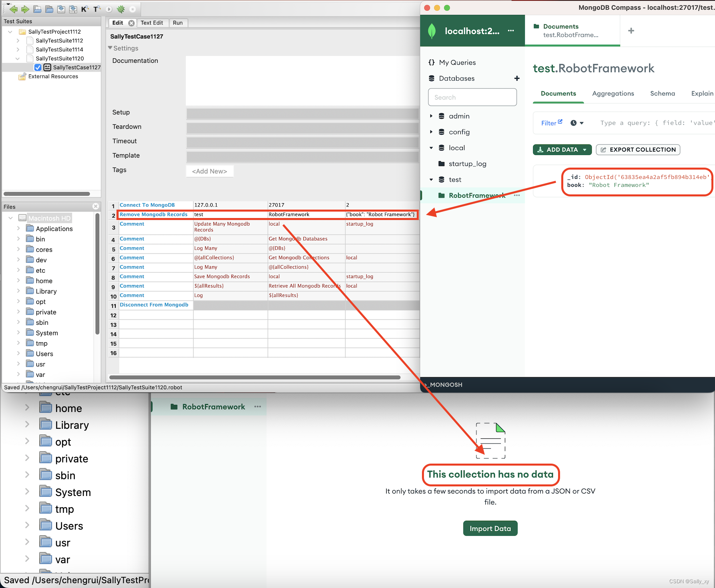
Task: Click the Run tests play icon
Action: coord(109,9)
